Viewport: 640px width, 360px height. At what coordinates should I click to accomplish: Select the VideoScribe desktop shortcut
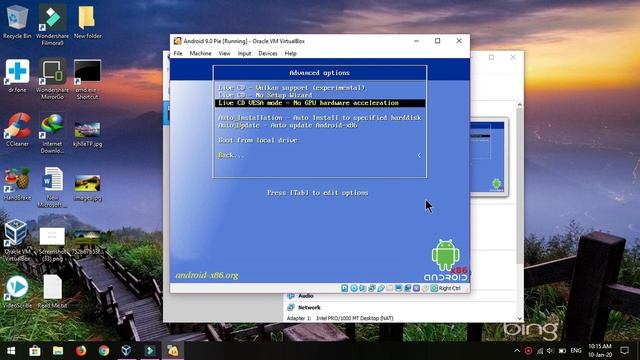pos(17,291)
